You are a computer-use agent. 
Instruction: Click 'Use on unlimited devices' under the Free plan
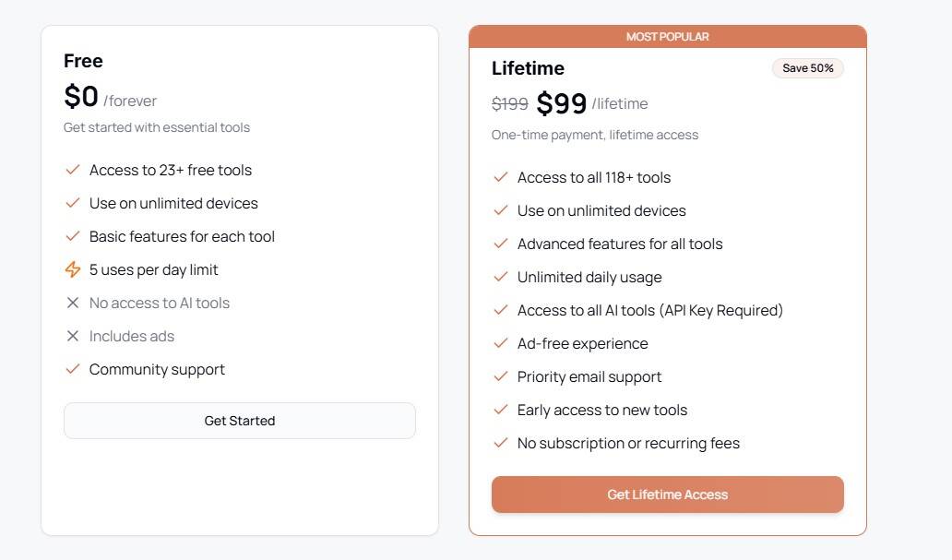pyautogui.click(x=173, y=203)
